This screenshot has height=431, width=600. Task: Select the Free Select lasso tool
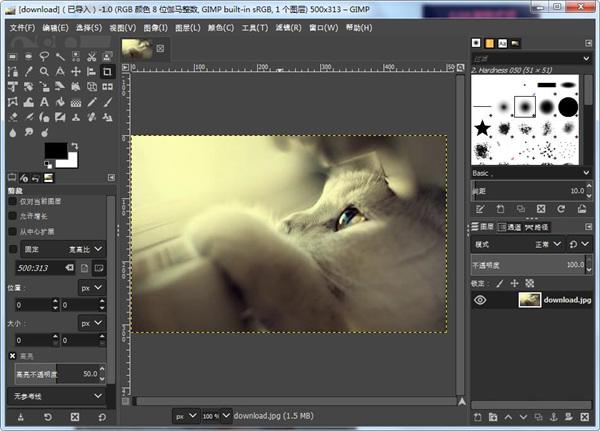tap(44, 57)
